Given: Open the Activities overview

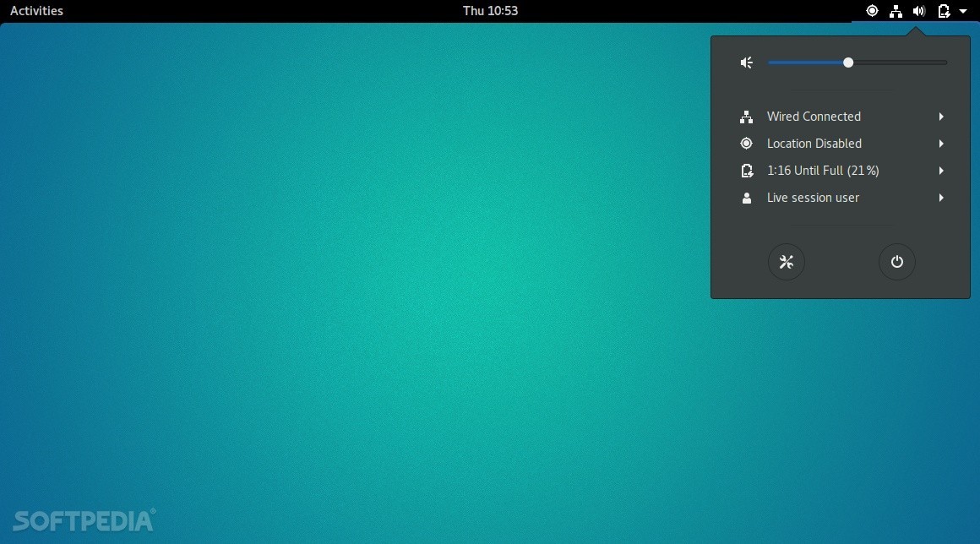Looking at the screenshot, I should pos(36,11).
